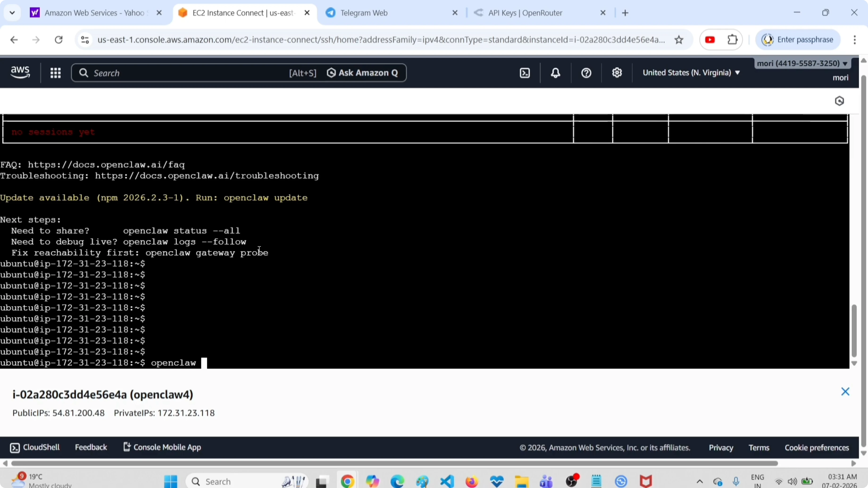
Task: Open AWS CloudShell icon in top navigation
Action: [525, 73]
